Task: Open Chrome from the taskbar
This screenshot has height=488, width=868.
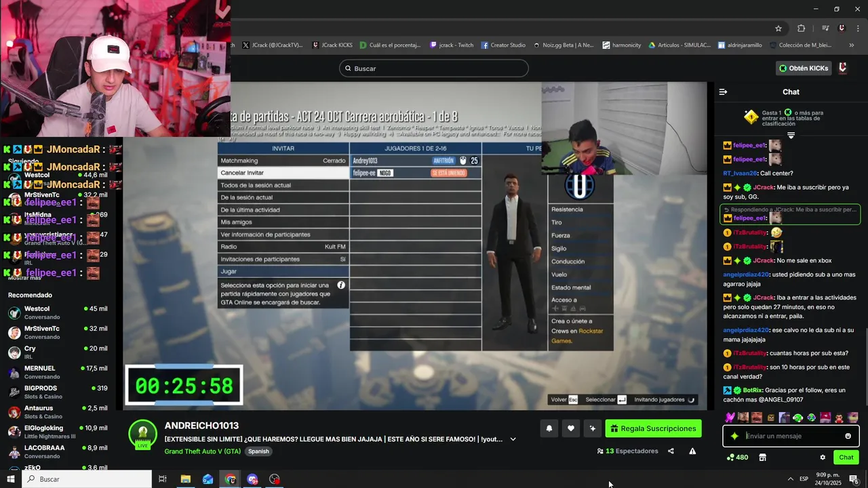Action: 231,479
